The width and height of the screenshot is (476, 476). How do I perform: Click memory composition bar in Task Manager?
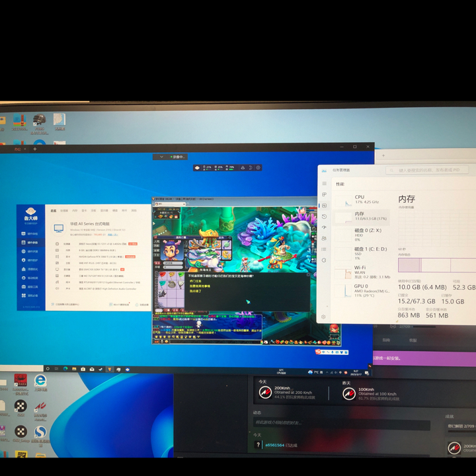click(x=437, y=265)
